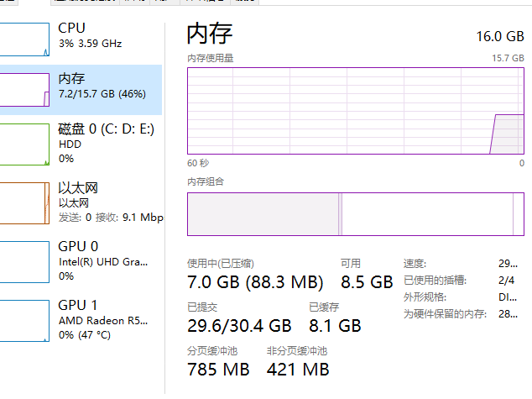Click the 速度 (speed) label
Image resolution: width=532 pixels, height=399 pixels.
pyautogui.click(x=415, y=264)
